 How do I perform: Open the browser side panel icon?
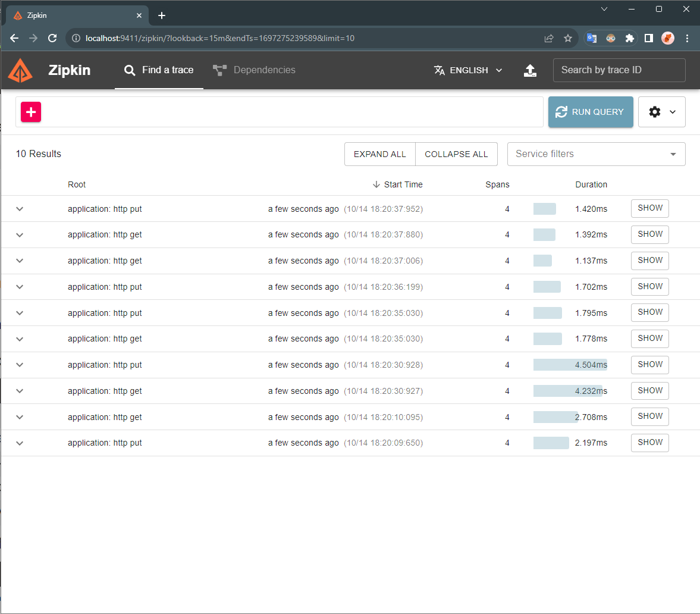pyautogui.click(x=649, y=39)
